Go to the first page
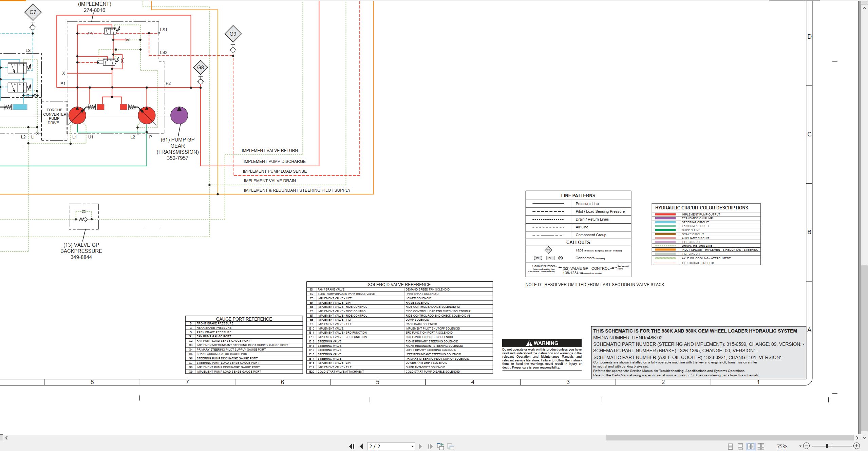The height and width of the screenshot is (451, 868). 352,446
